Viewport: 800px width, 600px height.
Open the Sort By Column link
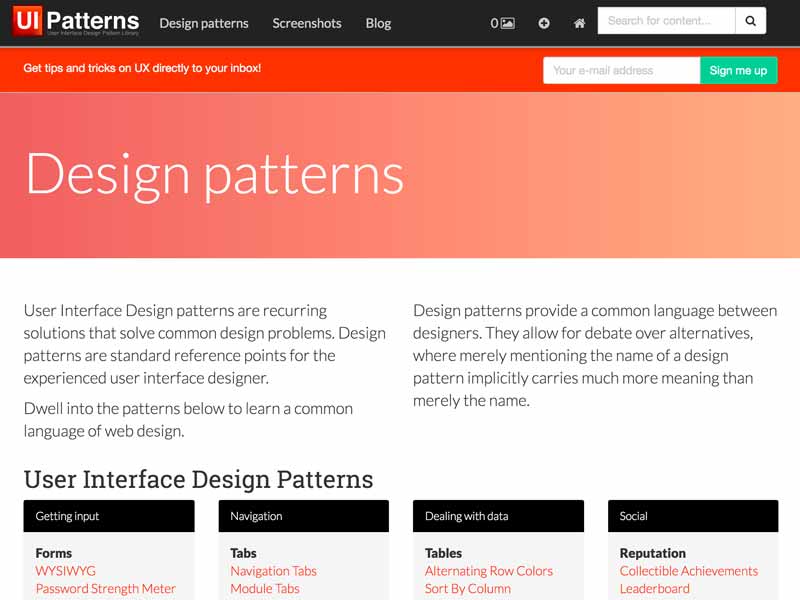coord(467,589)
